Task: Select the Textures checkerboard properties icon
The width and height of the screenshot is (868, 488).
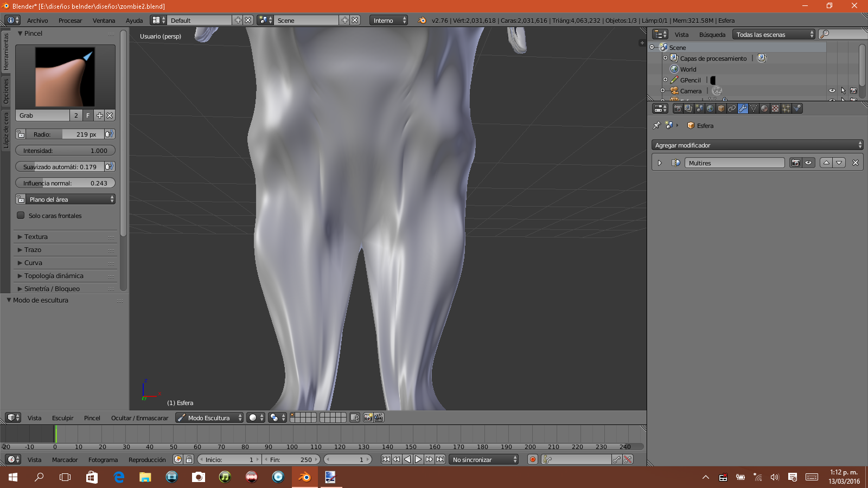Action: [x=775, y=108]
